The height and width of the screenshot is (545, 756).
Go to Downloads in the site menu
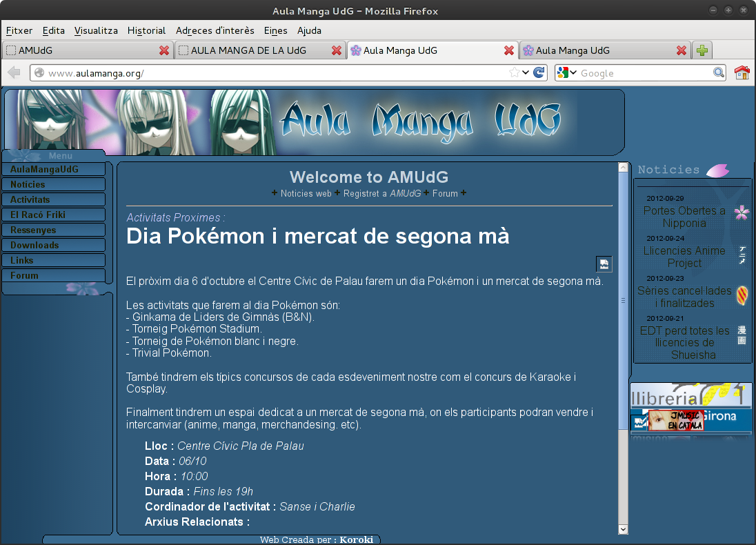54,245
